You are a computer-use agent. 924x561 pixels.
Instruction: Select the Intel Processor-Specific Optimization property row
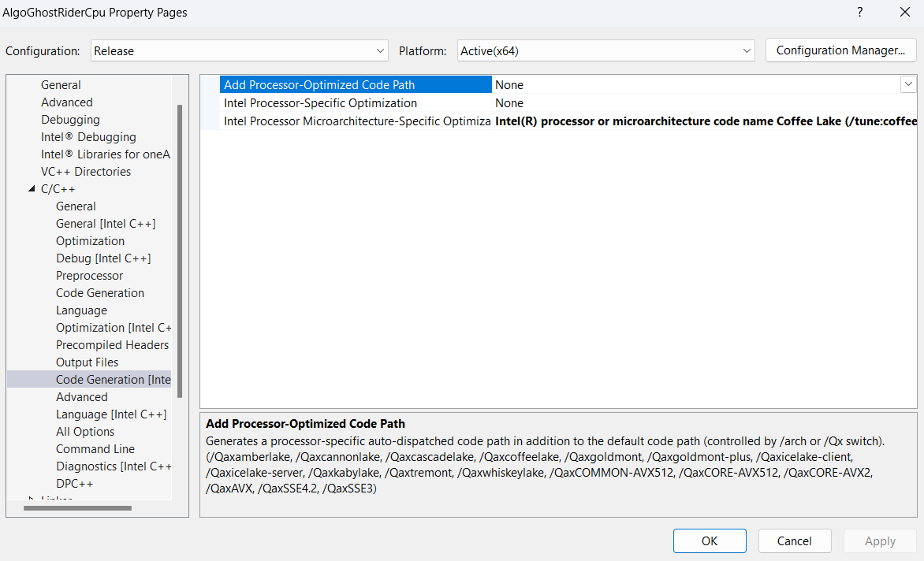319,102
